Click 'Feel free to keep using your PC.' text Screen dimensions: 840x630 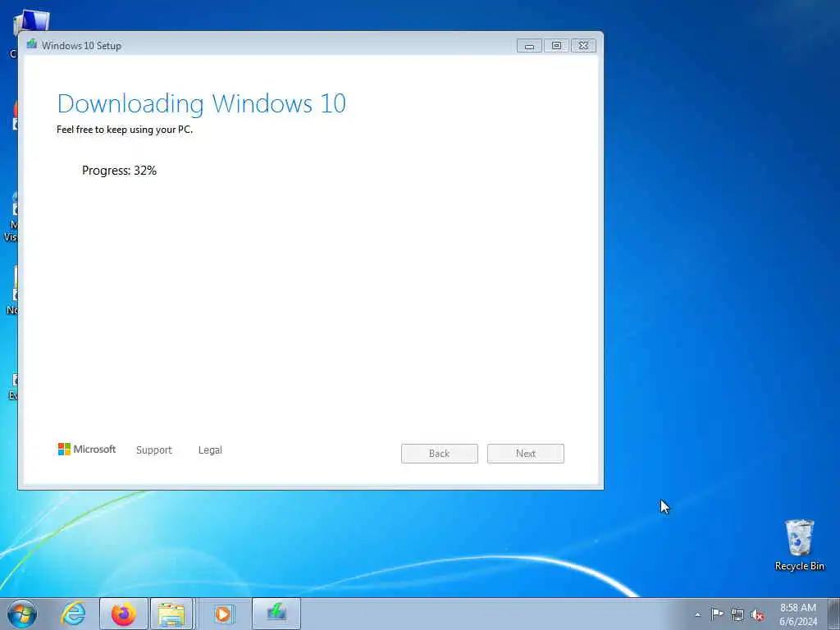(x=125, y=130)
